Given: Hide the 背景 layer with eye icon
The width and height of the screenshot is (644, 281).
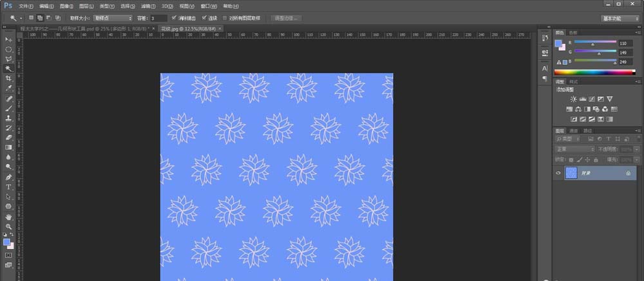Looking at the screenshot, I should 558,173.
